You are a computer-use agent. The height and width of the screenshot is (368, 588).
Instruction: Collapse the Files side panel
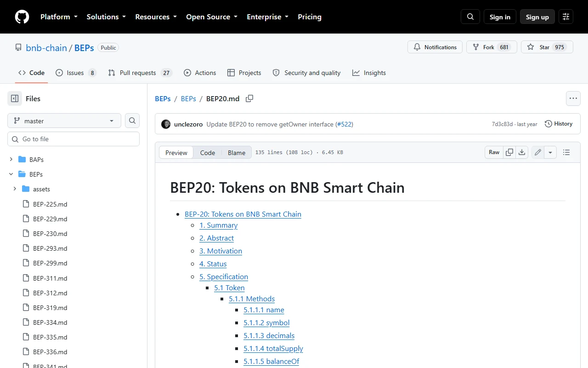click(x=15, y=98)
